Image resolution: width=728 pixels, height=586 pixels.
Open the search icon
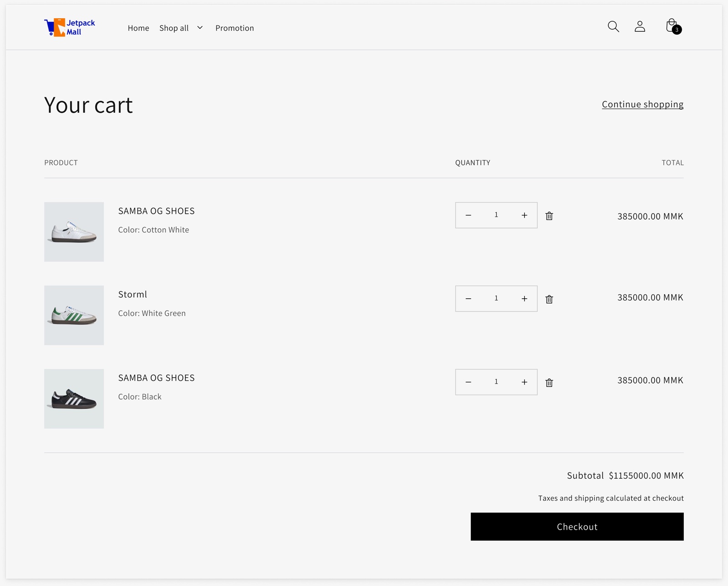pyautogui.click(x=613, y=27)
